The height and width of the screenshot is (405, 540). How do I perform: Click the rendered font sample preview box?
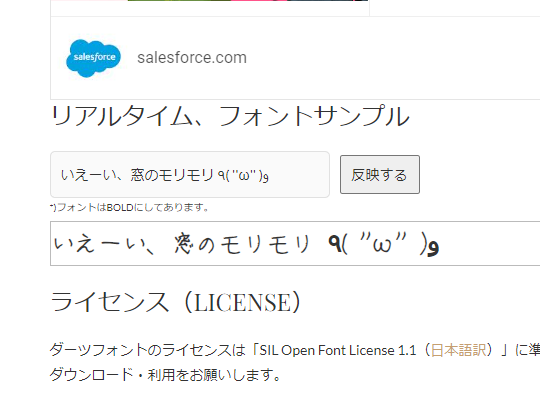(295, 244)
